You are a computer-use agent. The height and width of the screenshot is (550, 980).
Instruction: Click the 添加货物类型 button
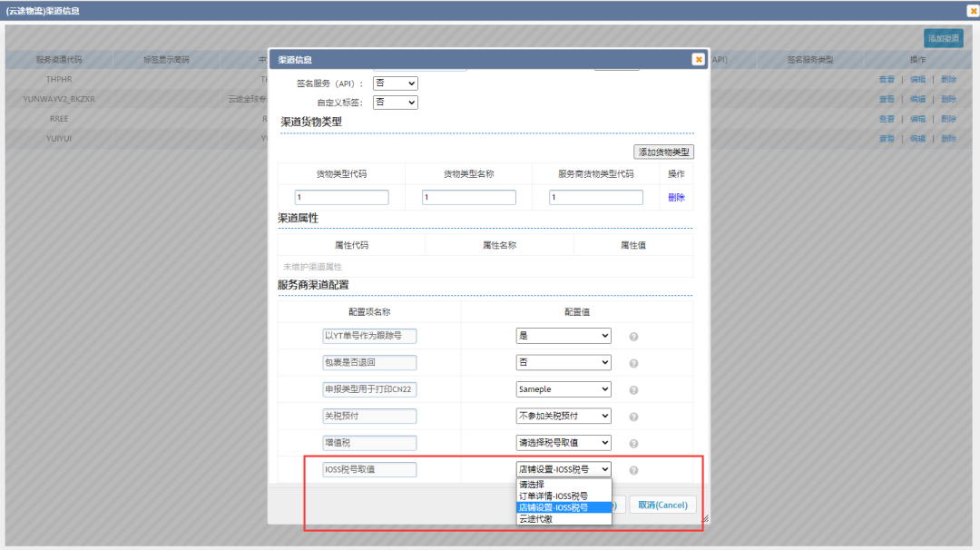pos(664,152)
